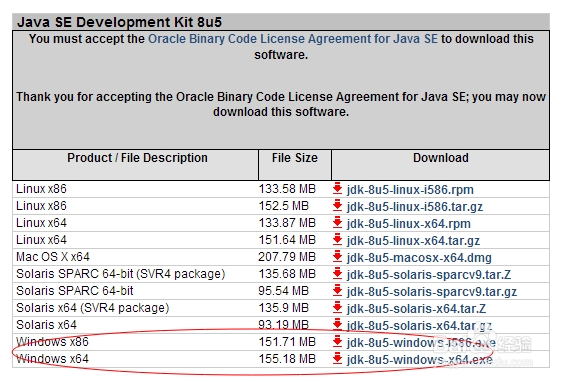The height and width of the screenshot is (382, 564).
Task: Click the File Size column header
Action: 295,158
